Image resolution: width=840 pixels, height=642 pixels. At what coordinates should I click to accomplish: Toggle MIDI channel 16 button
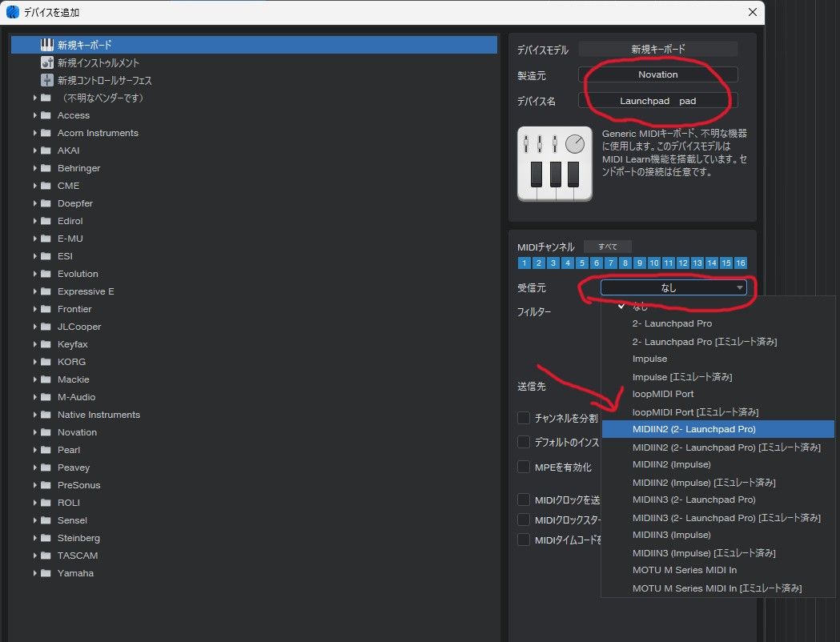(740, 263)
